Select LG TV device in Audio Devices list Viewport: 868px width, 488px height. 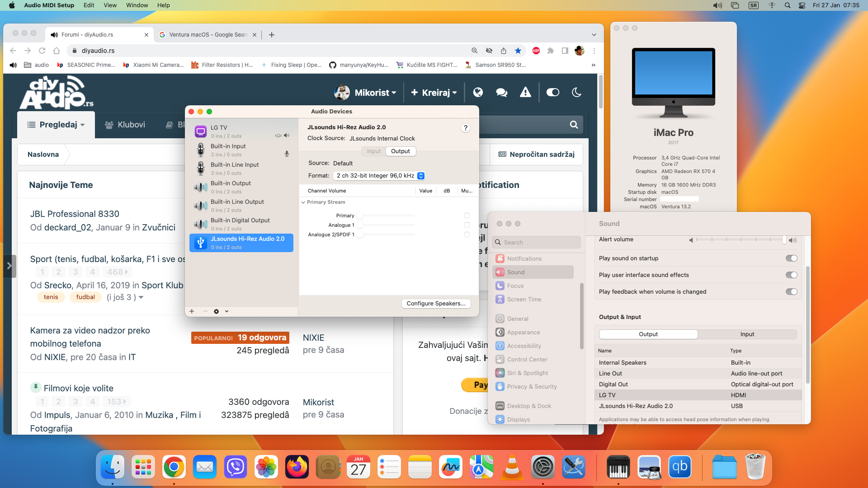tap(241, 131)
